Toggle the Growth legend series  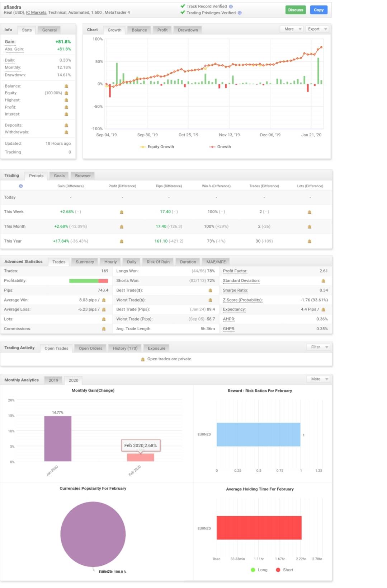pyautogui.click(x=220, y=147)
